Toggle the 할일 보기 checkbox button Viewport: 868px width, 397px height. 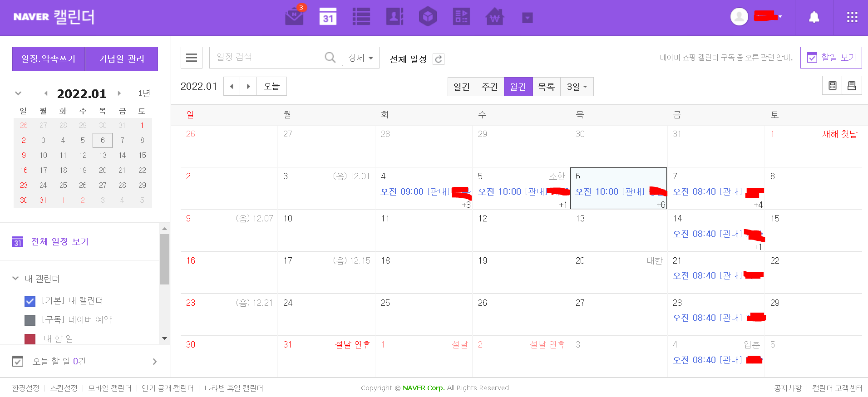(x=831, y=58)
